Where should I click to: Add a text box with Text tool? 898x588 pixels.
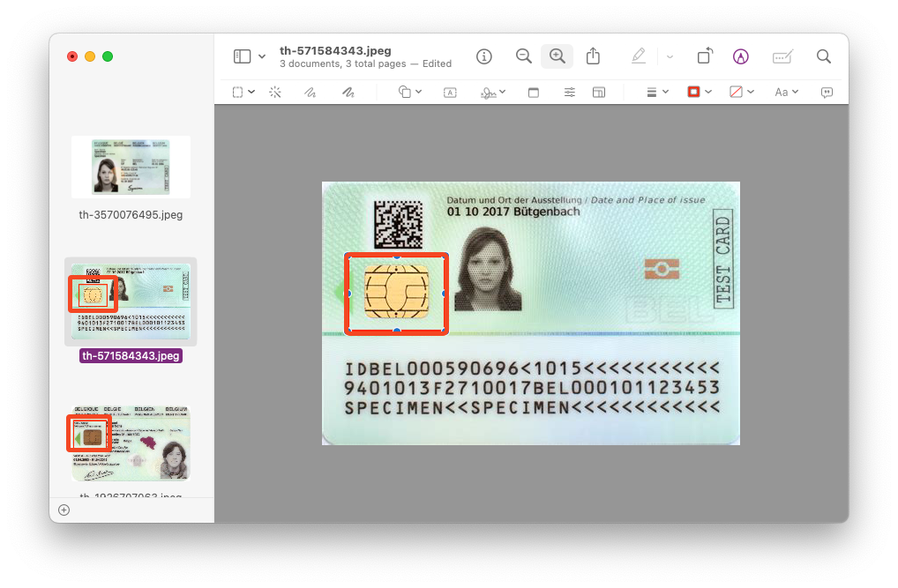pyautogui.click(x=450, y=93)
